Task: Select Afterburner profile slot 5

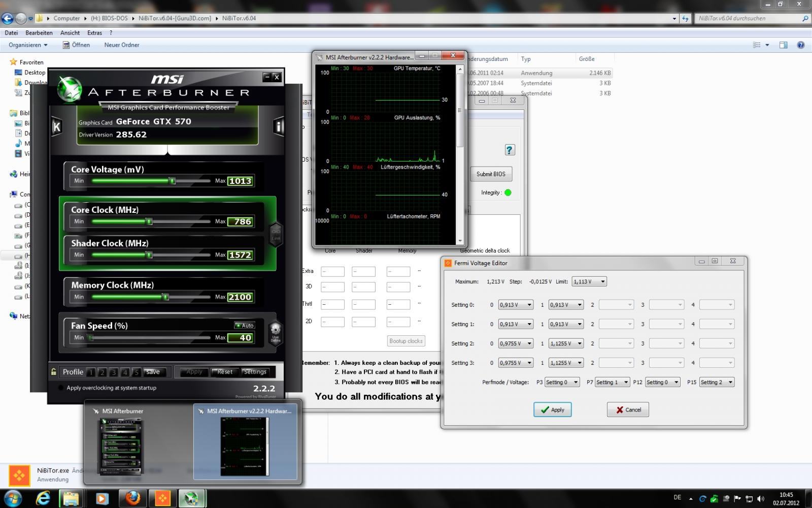Action: [136, 372]
